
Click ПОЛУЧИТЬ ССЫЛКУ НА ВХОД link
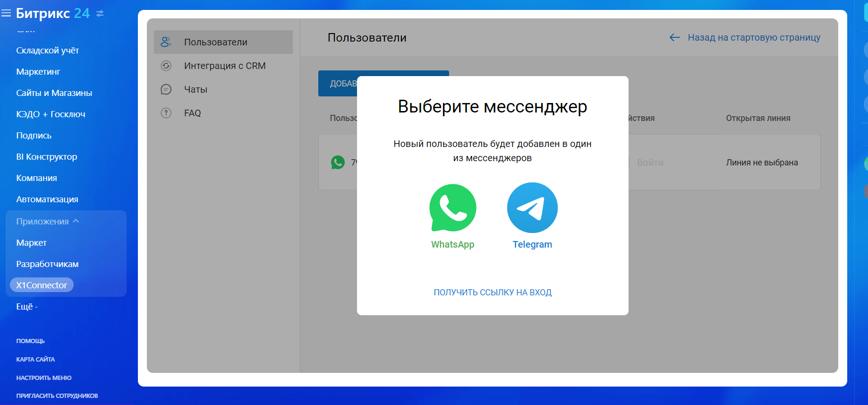(493, 293)
